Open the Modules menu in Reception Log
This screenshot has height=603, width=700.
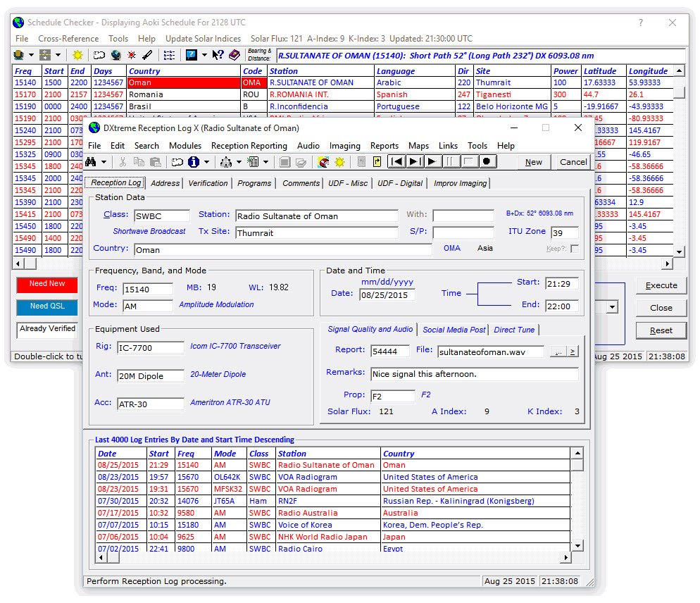(x=185, y=146)
